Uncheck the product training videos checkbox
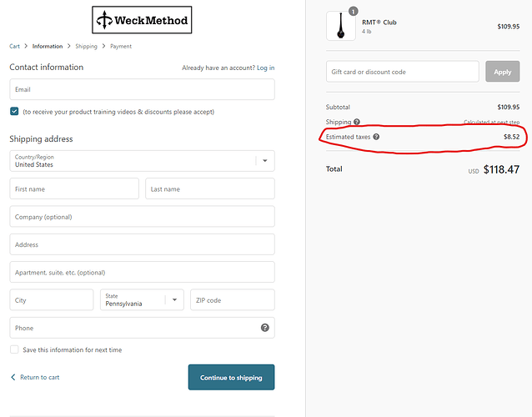Image resolution: width=532 pixels, height=417 pixels. pyautogui.click(x=14, y=111)
